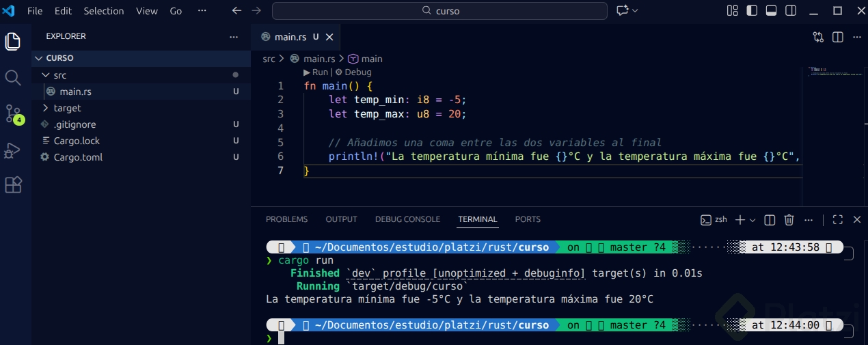
Task: Click the 'cargo run' command text
Action: tap(306, 260)
